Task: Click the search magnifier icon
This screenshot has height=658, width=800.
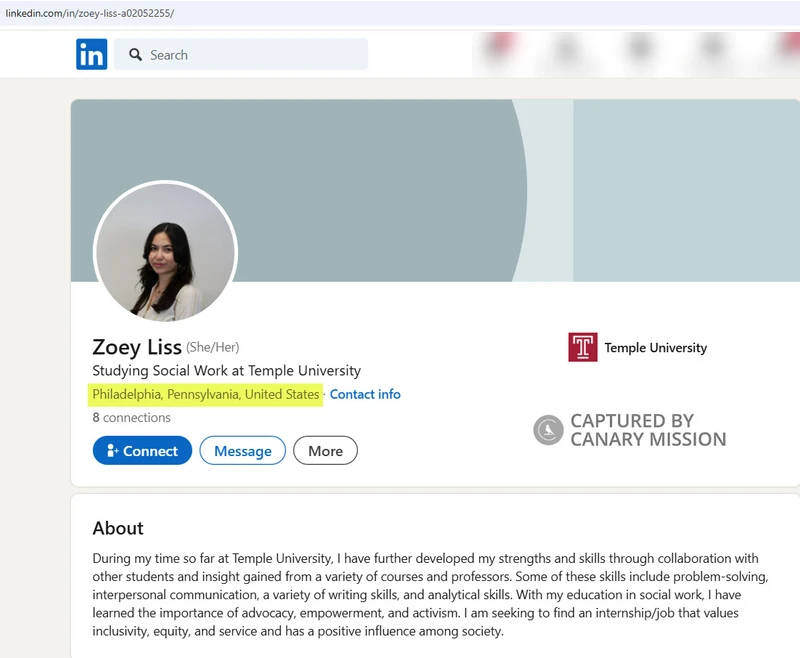Action: (x=135, y=55)
